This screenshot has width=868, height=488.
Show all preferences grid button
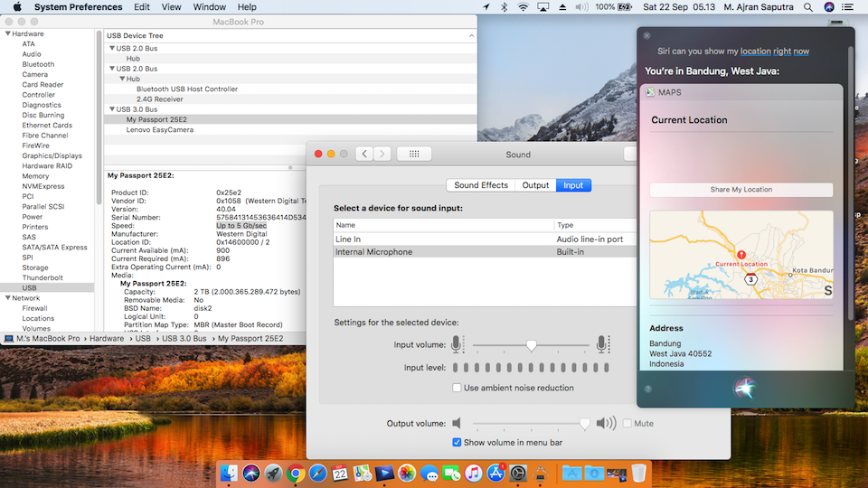(x=414, y=154)
